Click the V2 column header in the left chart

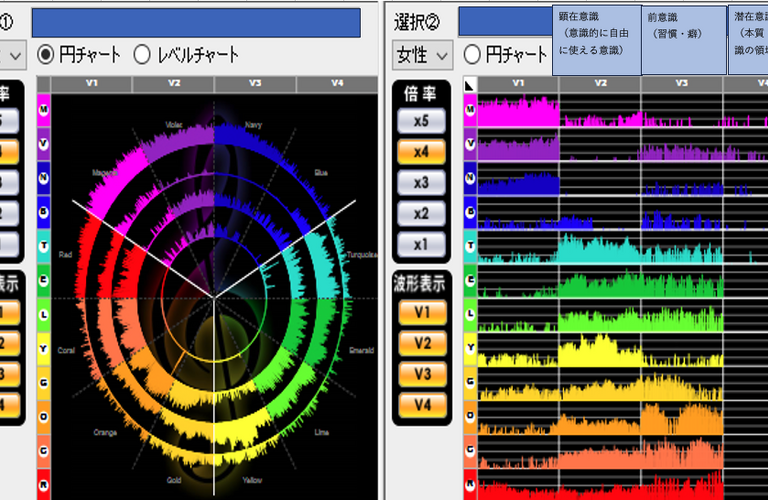coord(173,84)
